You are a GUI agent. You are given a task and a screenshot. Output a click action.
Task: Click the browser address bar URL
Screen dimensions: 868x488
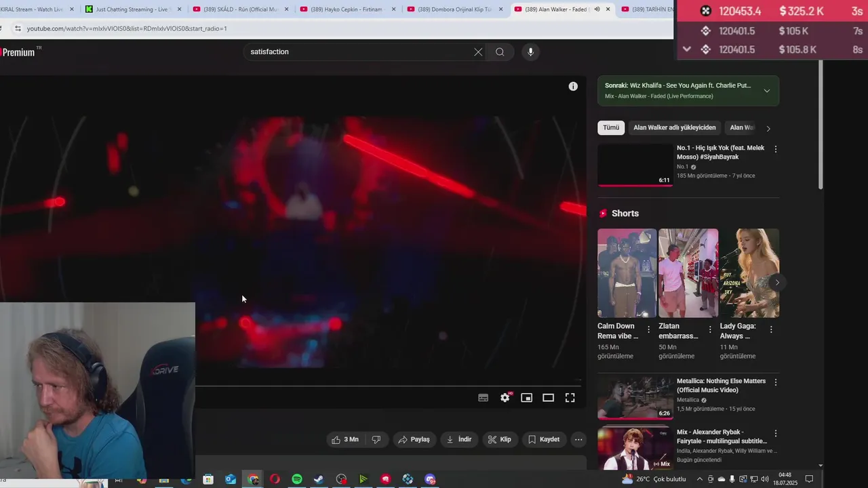click(127, 28)
